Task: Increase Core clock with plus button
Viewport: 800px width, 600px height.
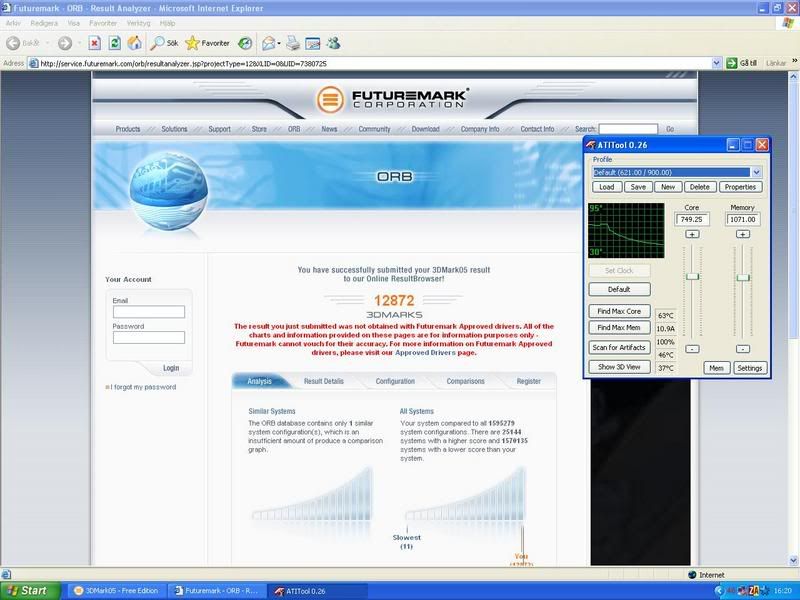Action: [692, 234]
